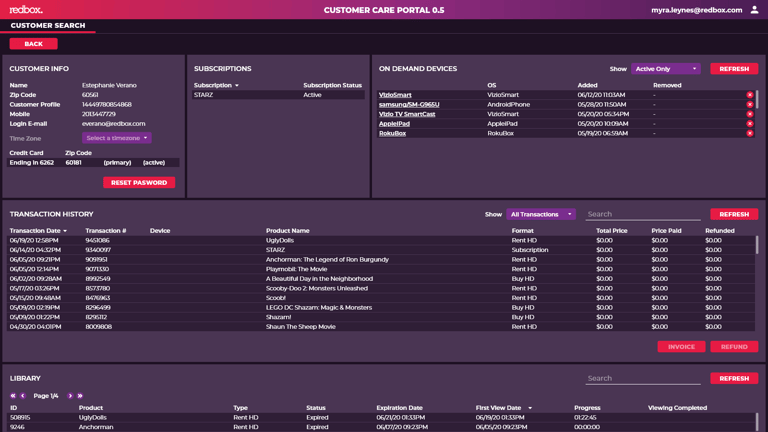This screenshot has height=432, width=768.
Task: Click the Invoice button
Action: (x=681, y=347)
